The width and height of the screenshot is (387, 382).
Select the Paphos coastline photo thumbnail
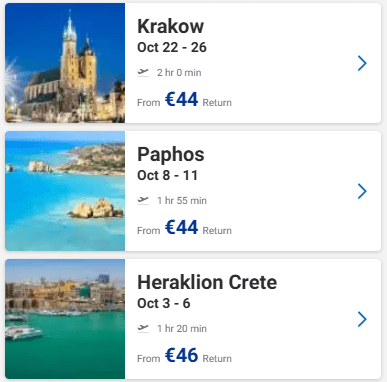65,191
